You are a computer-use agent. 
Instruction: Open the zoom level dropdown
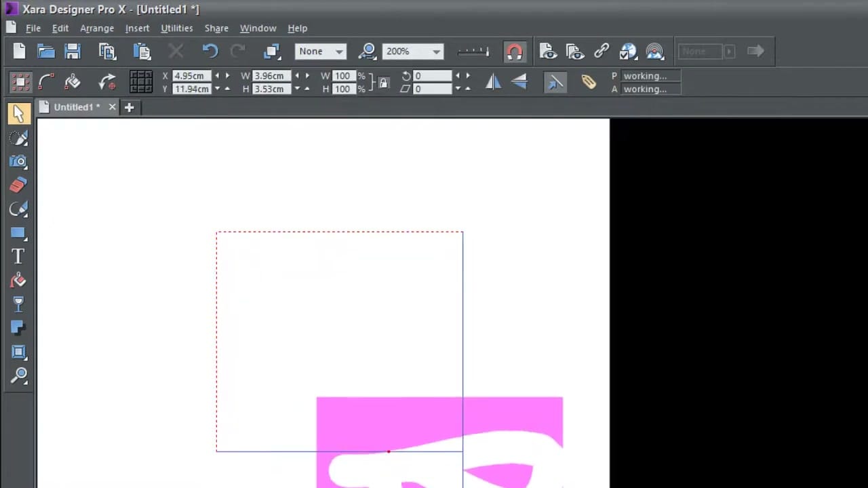[x=437, y=51]
